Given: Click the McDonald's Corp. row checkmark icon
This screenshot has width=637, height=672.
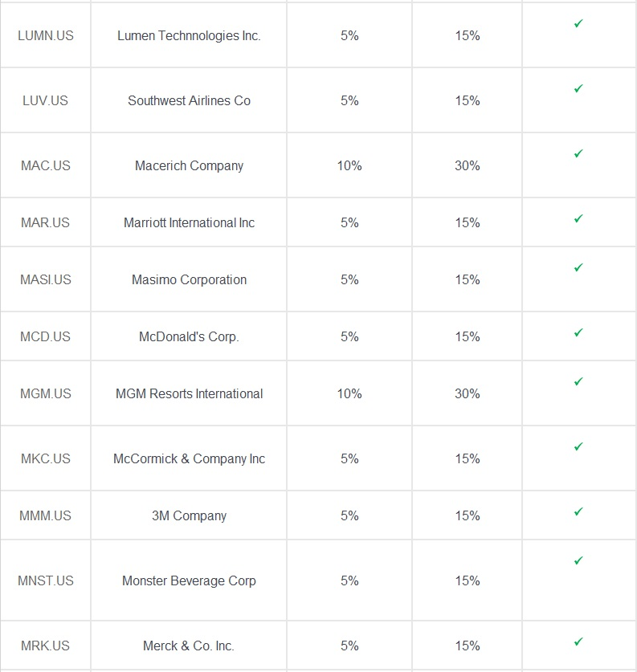Looking at the screenshot, I should (578, 333).
